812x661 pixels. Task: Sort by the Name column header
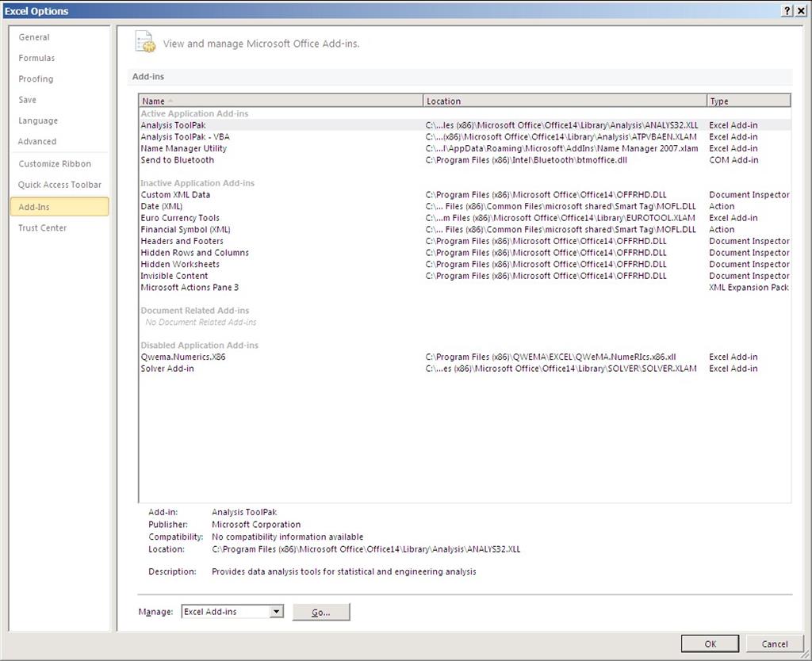282,101
